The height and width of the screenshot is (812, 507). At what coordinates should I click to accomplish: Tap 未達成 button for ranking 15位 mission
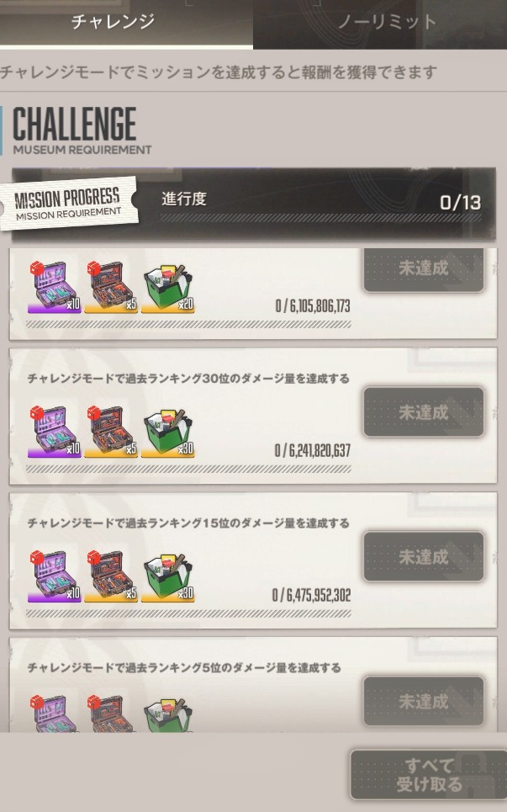click(x=423, y=557)
